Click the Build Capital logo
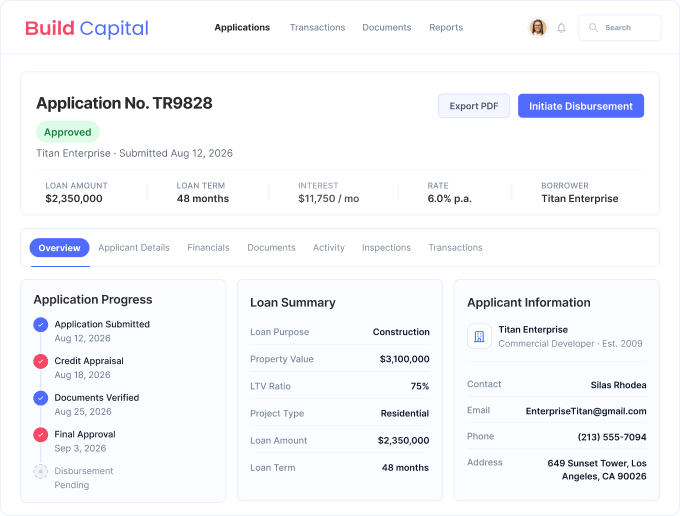The width and height of the screenshot is (680, 516). (x=87, y=28)
